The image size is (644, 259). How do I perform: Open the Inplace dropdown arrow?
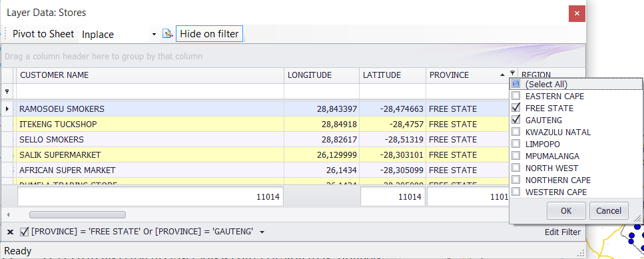(154, 34)
